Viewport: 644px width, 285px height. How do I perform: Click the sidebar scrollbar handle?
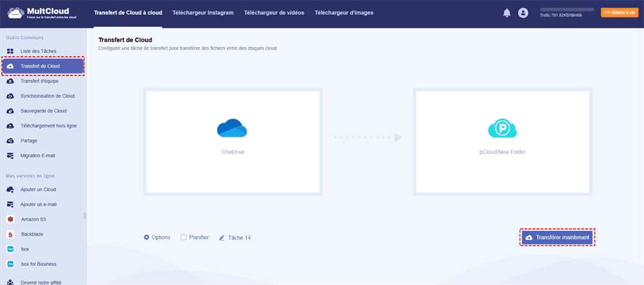(85, 215)
